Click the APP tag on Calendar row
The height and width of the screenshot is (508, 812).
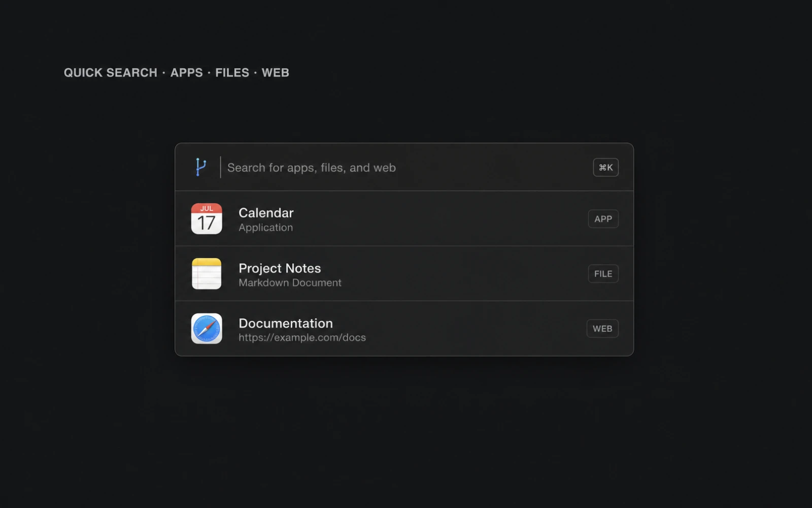(603, 219)
